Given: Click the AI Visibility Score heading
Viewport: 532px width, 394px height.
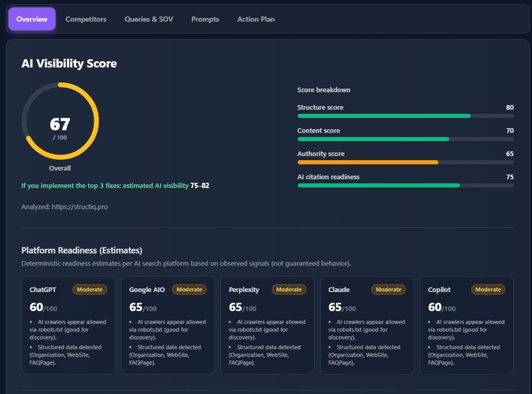Looking at the screenshot, I should tap(69, 63).
